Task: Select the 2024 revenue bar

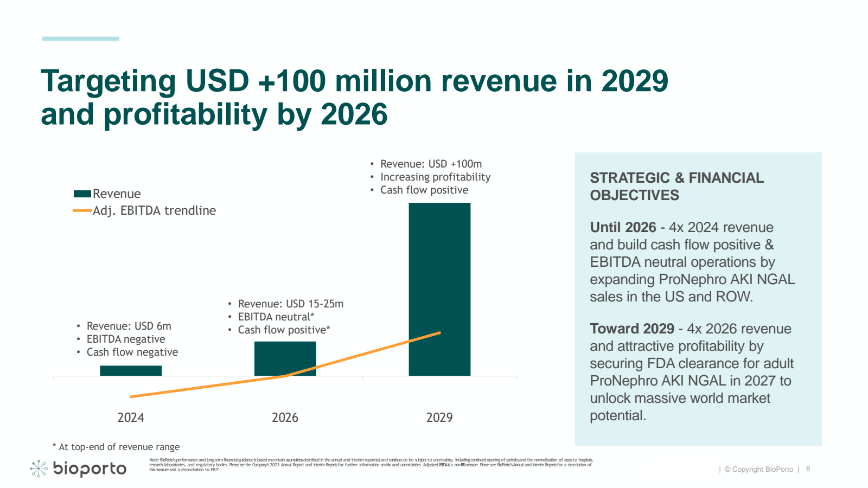Action: (131, 371)
